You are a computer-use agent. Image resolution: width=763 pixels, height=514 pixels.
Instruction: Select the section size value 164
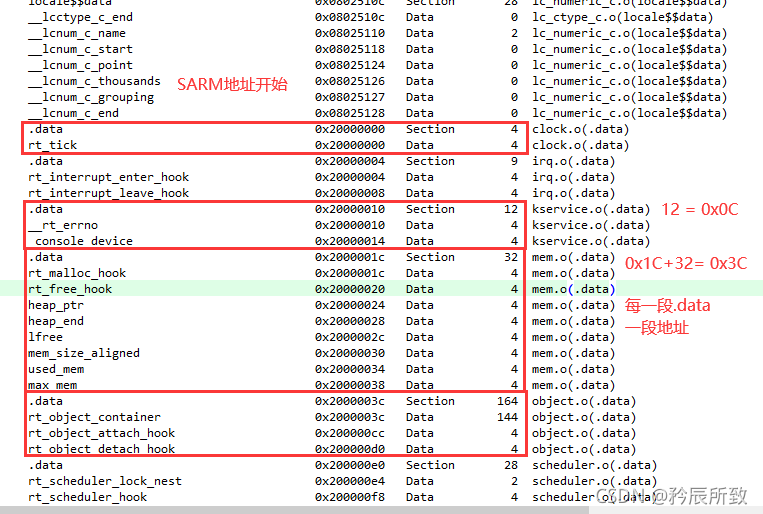(508, 402)
